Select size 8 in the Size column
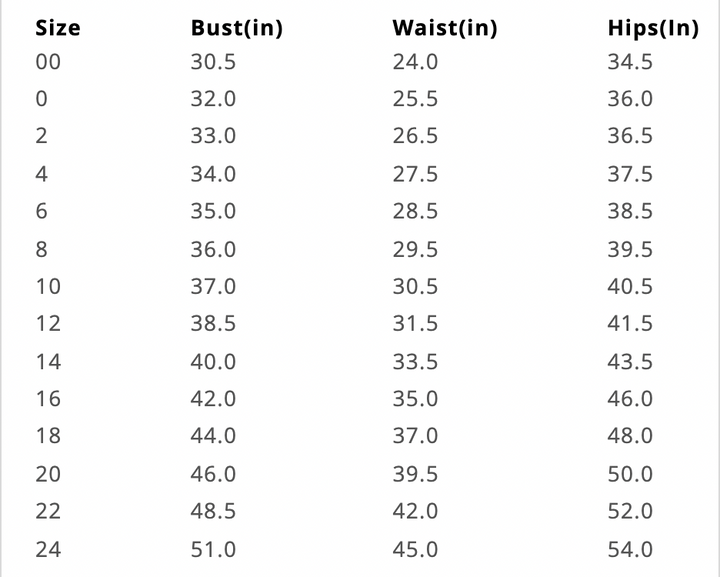The height and width of the screenshot is (577, 720). [41, 249]
